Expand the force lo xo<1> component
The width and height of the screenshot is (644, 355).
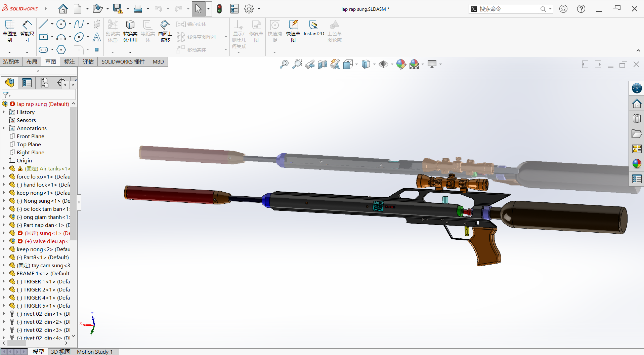click(4, 176)
